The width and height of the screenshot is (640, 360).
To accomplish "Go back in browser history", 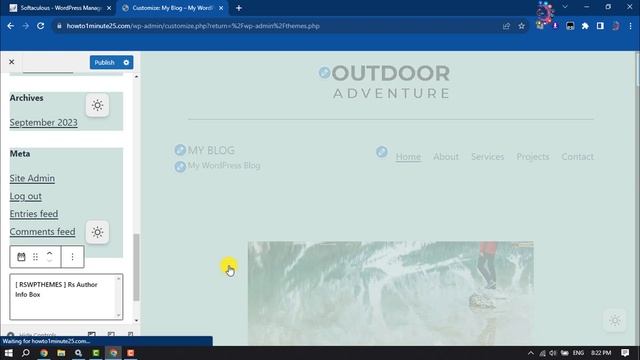I will pyautogui.click(x=11, y=26).
